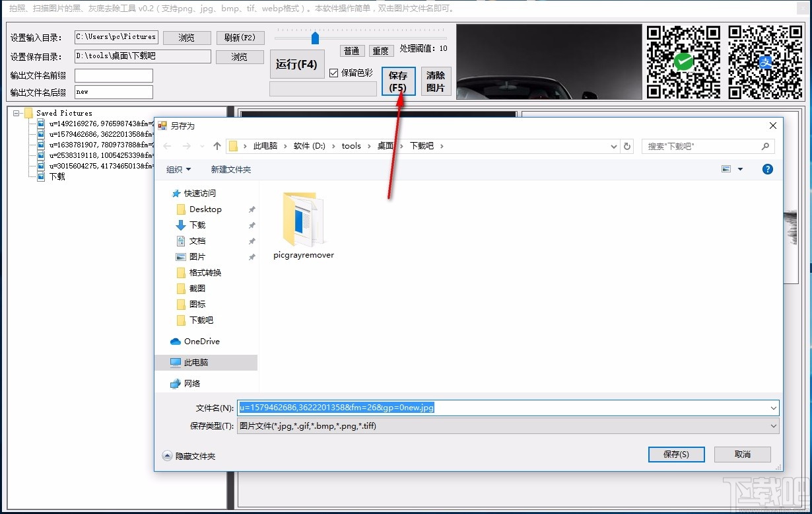Click 此电脑 in address breadcrumb

tap(265, 146)
